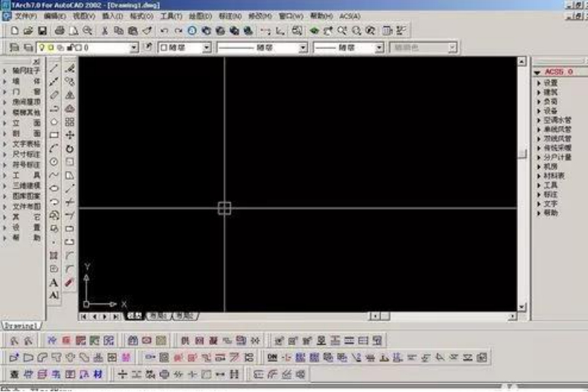
Task: Select the Line tool in draw toolbar
Action: 54,68
